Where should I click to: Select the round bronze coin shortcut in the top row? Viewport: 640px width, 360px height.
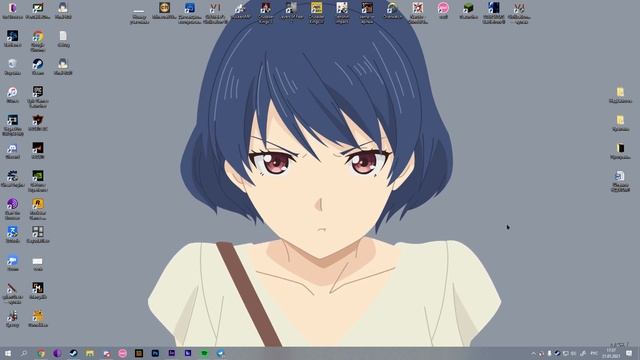(164, 11)
